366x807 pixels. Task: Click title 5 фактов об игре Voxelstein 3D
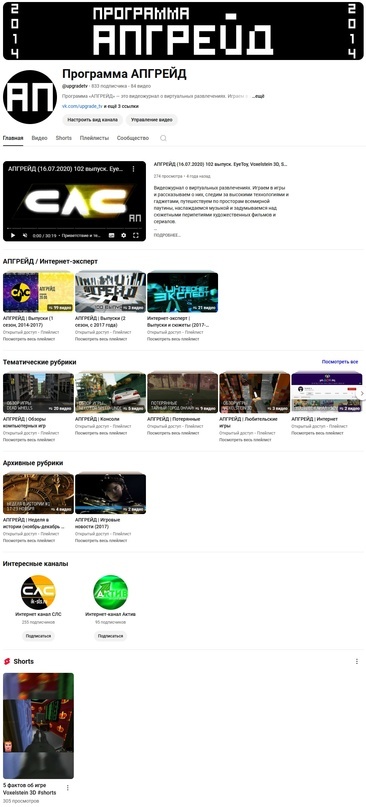point(30,790)
